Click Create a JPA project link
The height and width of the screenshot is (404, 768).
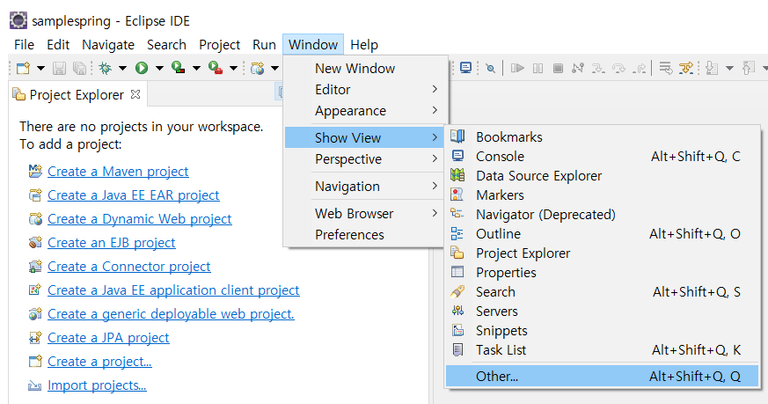point(108,337)
